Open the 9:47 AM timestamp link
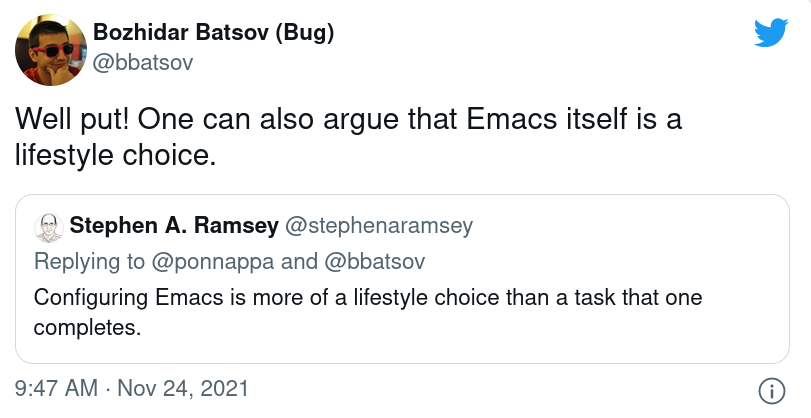This screenshot has width=811, height=418. pos(56,388)
